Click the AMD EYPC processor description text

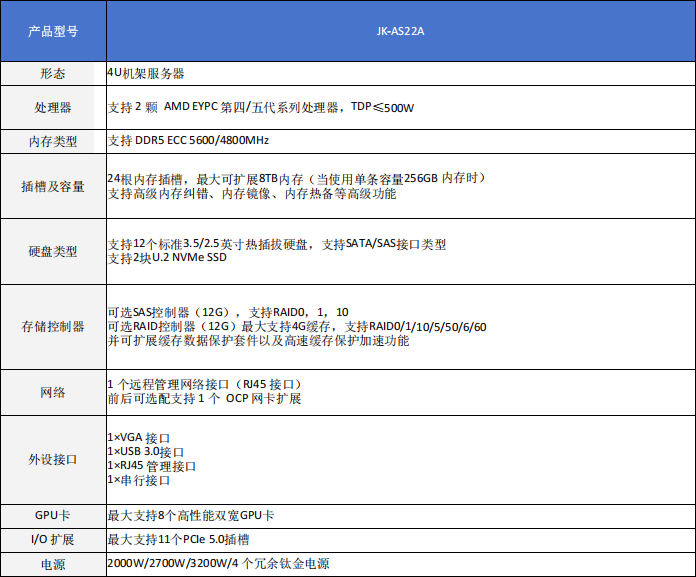(x=260, y=107)
